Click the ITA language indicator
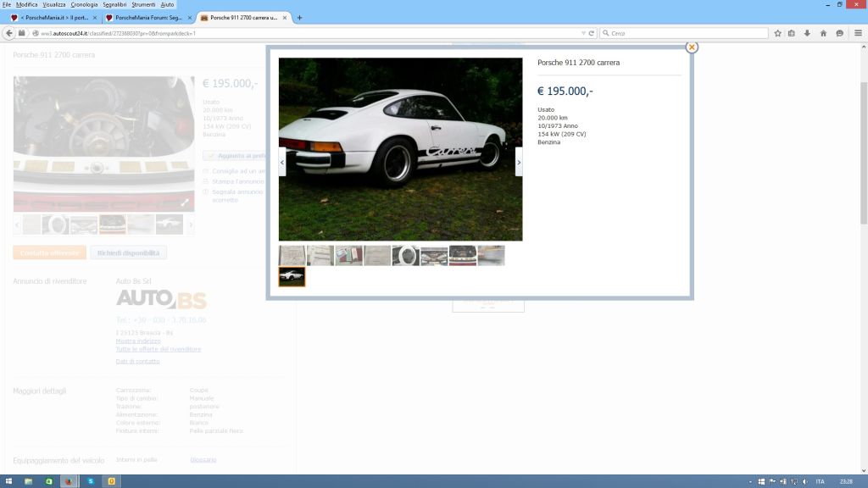Viewport: 868px width, 488px height. pos(820,482)
